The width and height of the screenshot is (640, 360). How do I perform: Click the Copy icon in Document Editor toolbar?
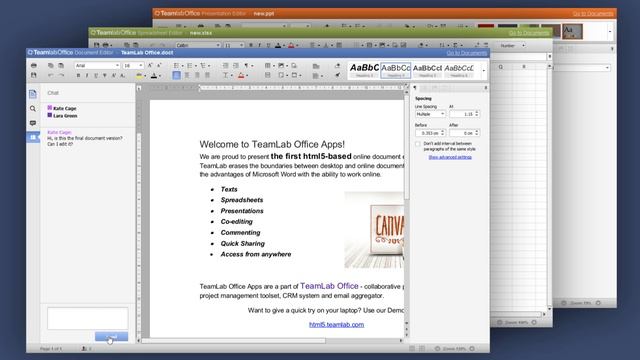coord(51,65)
